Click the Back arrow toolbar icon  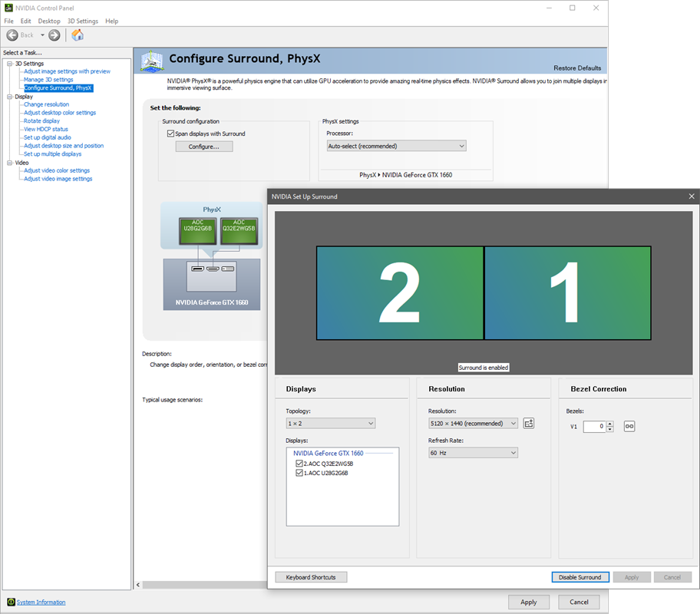12,35
